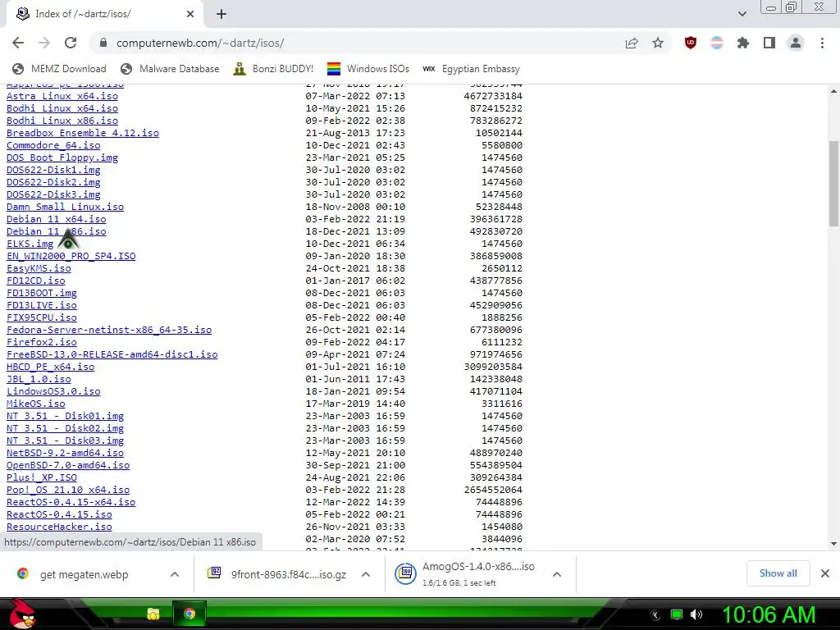
Task: Open the EN_WIN2000_PRO_SP4.ISO link
Action: pyautogui.click(x=71, y=256)
